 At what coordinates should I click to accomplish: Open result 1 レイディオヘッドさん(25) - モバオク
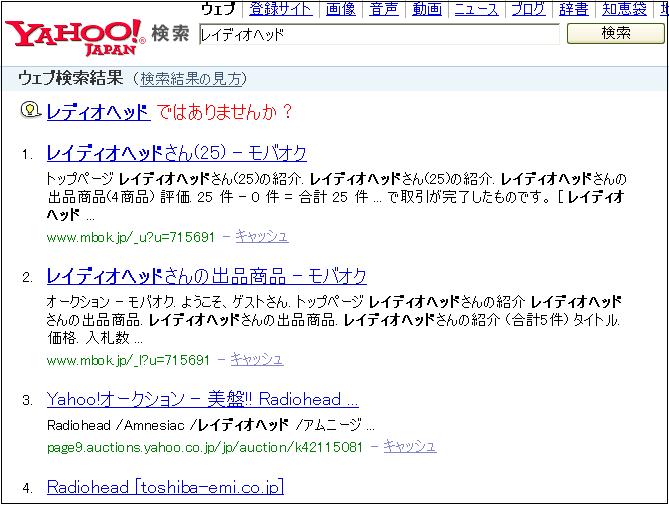pyautogui.click(x=177, y=154)
